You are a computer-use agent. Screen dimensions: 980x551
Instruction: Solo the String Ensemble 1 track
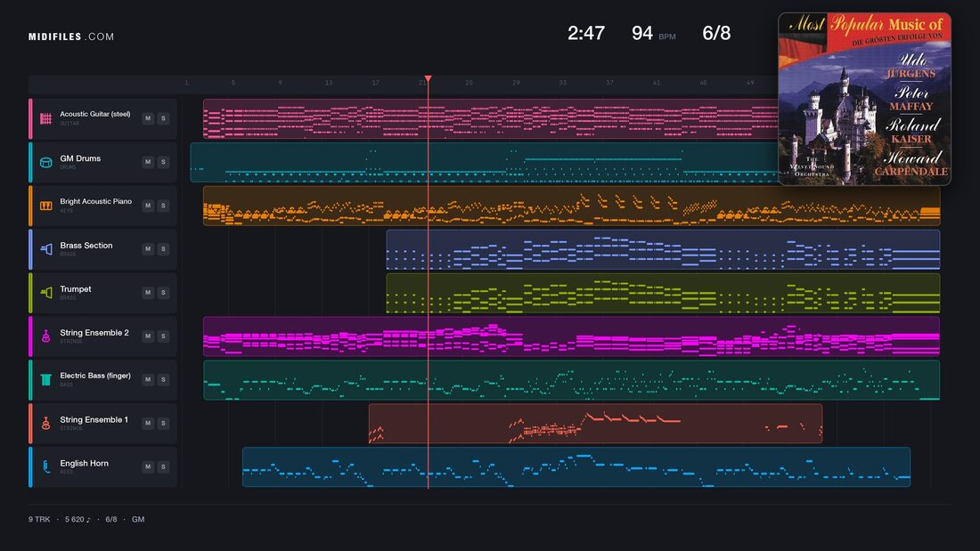[x=163, y=423]
